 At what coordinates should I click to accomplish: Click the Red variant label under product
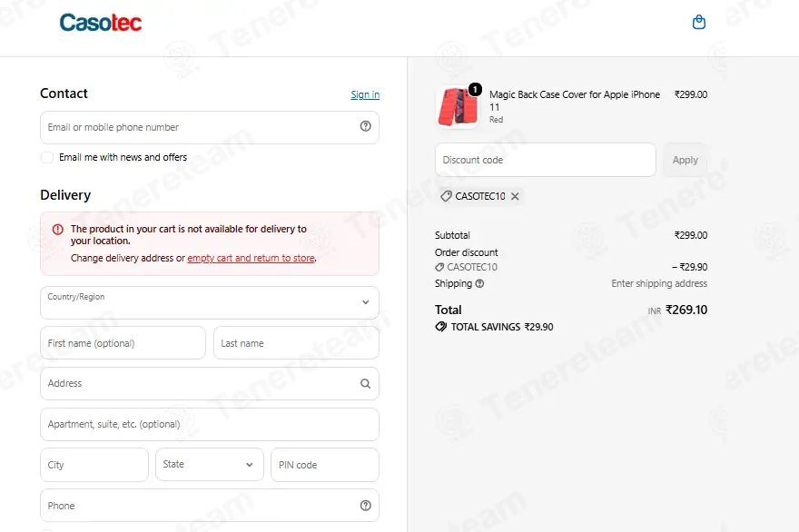pos(496,120)
